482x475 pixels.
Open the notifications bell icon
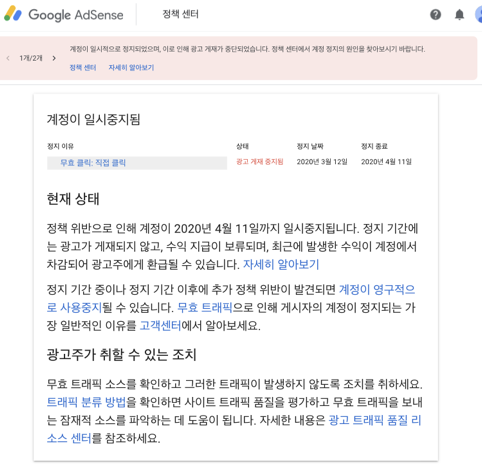point(459,15)
